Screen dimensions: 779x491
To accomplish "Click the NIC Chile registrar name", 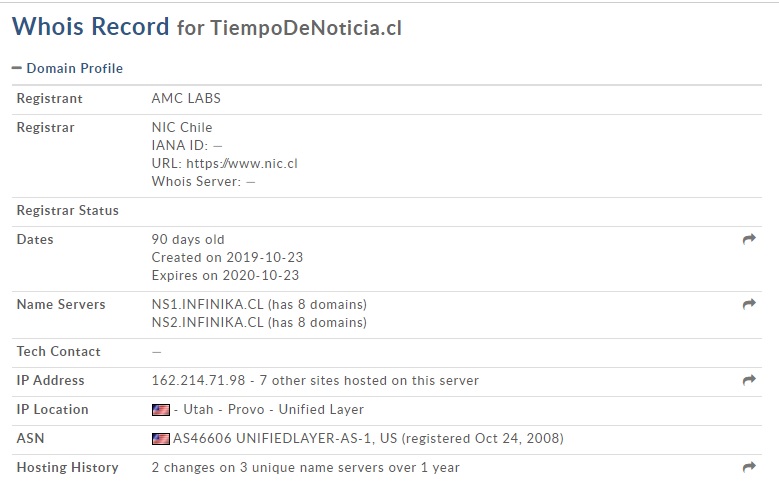I will 182,127.
